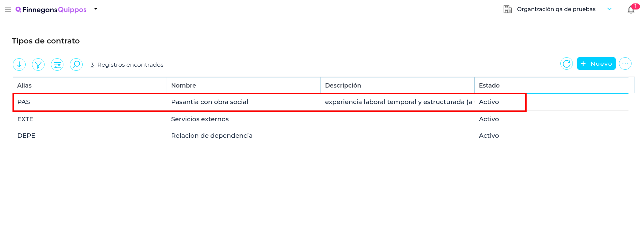Click the Nuevo button
Image resolution: width=644 pixels, height=226 pixels.
pyautogui.click(x=596, y=64)
